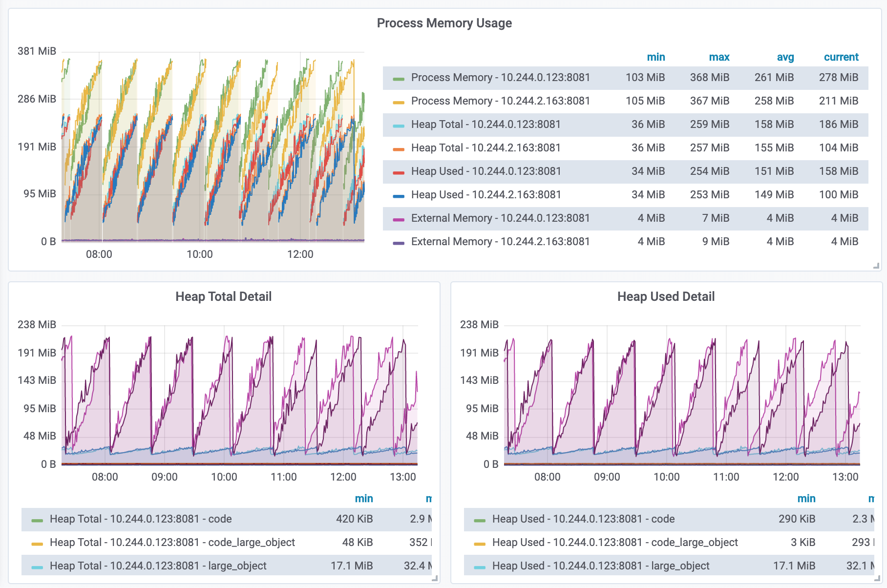Toggle series Heap Used - 10.244.0.123:8081 - code_large_object
The height and width of the screenshot is (588, 887).
coord(615,543)
